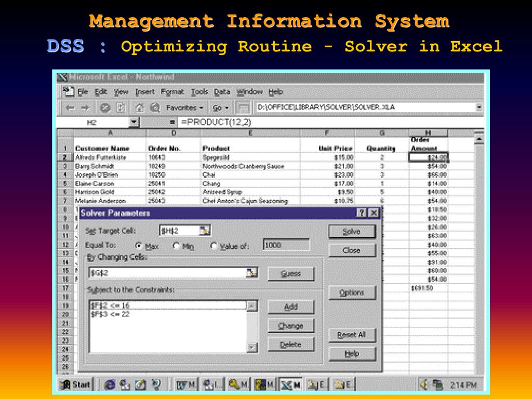Screen dimensions: 532x399
Task: Click the Close button in Solver Parameters
Action: (352, 250)
